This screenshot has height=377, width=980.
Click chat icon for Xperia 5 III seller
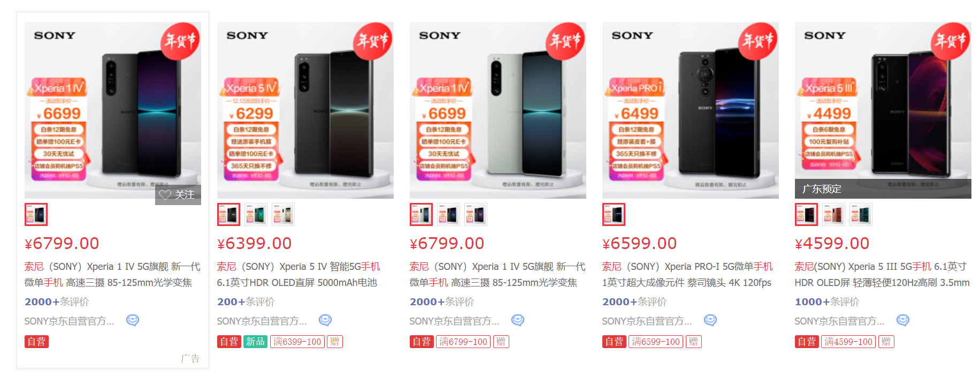(x=903, y=320)
